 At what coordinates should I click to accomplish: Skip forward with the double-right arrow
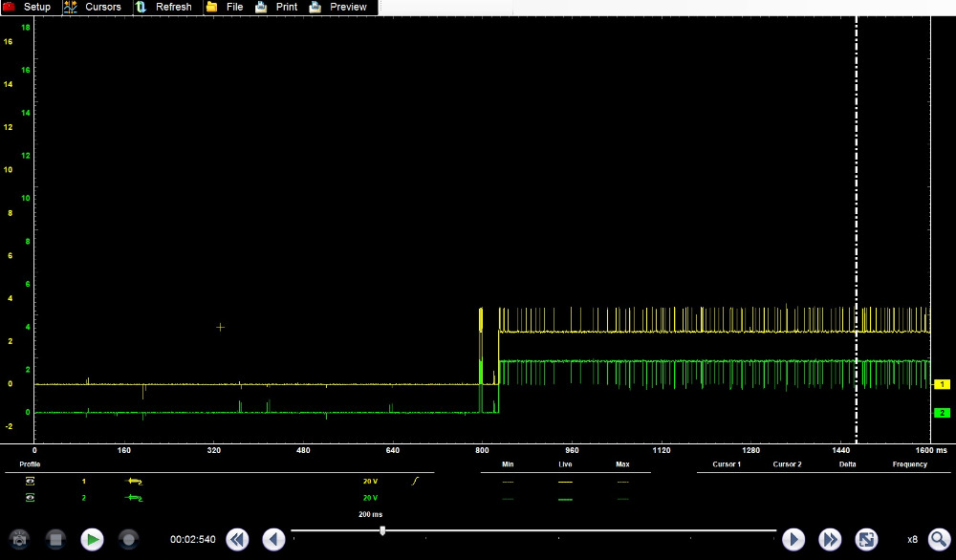[x=830, y=539]
